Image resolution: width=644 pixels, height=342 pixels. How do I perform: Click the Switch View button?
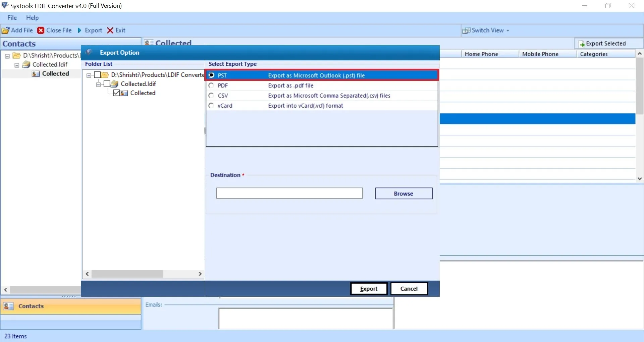pyautogui.click(x=486, y=31)
